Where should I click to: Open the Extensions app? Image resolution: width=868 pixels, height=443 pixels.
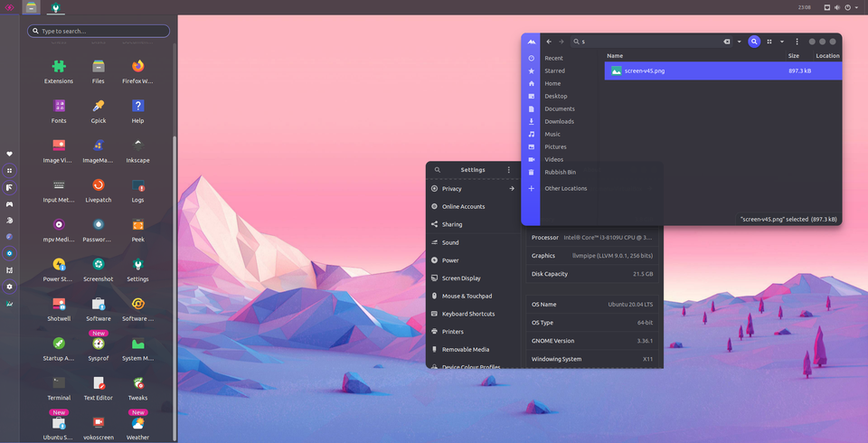(59, 72)
